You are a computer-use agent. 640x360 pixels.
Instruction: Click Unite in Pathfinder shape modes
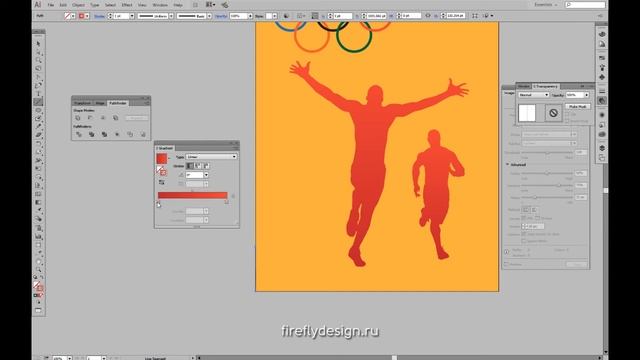pyautogui.click(x=78, y=118)
